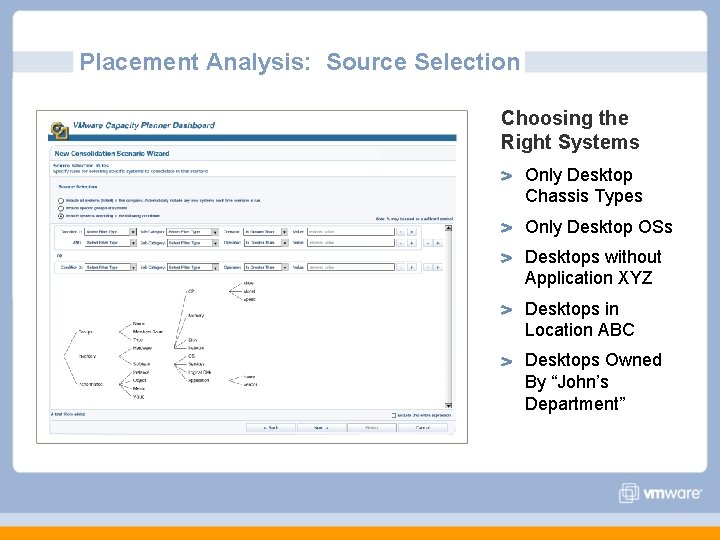Open the AND row filter type dropdown
This screenshot has width=720, height=540.
point(110,242)
